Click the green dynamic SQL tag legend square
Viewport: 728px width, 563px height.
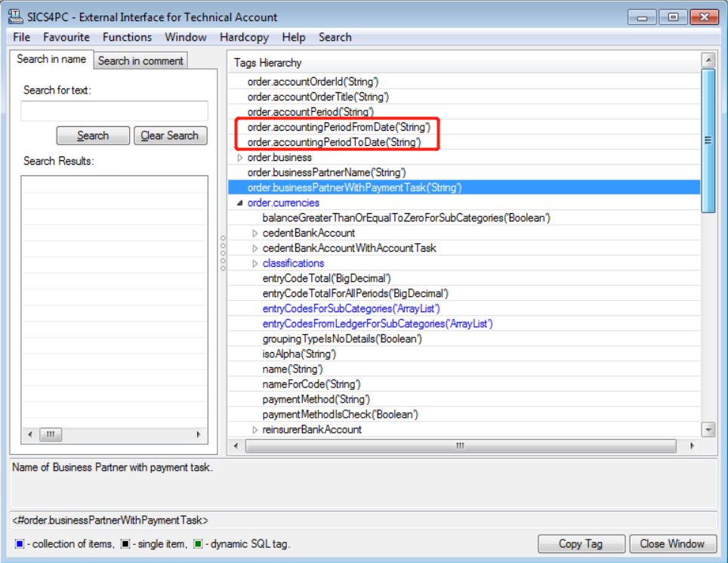click(197, 544)
